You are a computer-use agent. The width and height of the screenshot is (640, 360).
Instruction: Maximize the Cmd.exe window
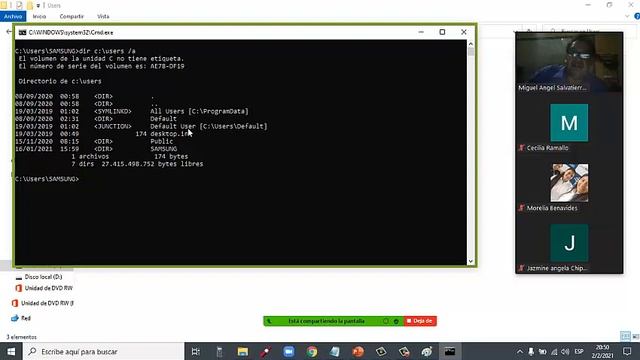[x=442, y=32]
